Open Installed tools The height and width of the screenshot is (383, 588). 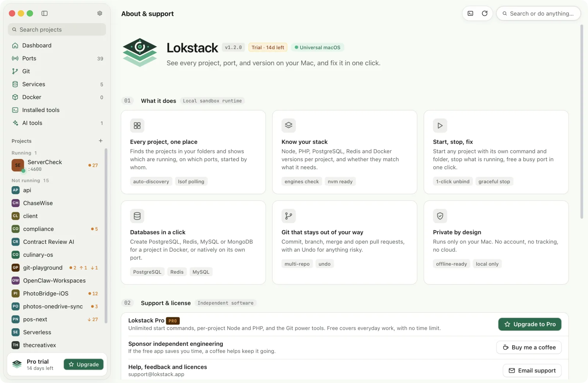57,110
